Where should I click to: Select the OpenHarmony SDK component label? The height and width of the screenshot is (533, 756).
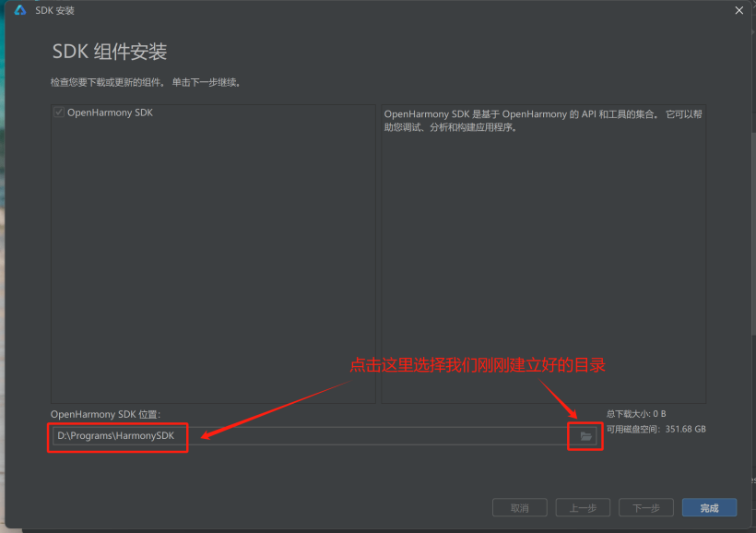pyautogui.click(x=110, y=113)
